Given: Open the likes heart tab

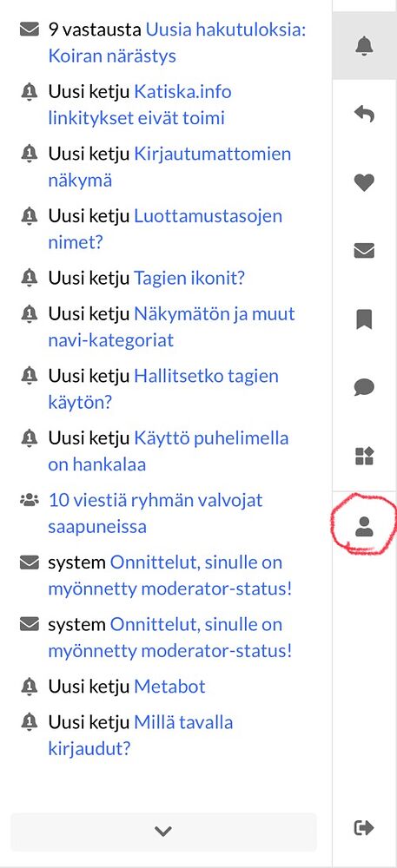Looking at the screenshot, I should (x=364, y=182).
